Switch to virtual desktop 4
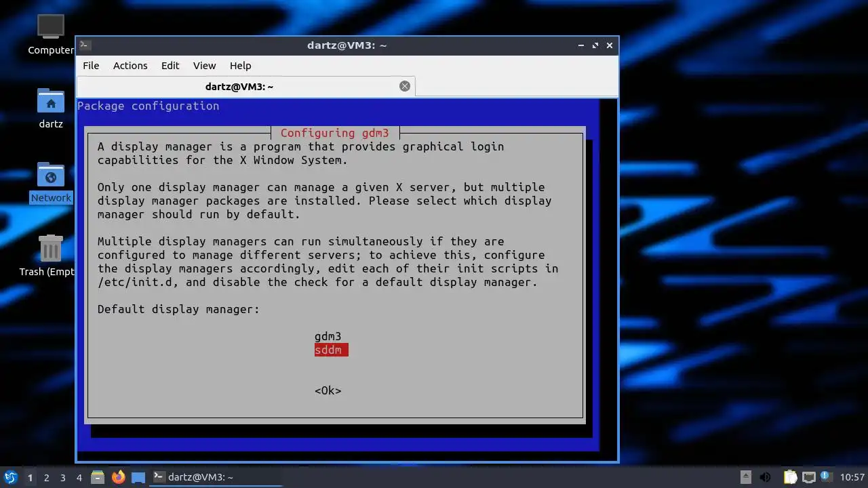The width and height of the screenshot is (868, 488). click(79, 477)
